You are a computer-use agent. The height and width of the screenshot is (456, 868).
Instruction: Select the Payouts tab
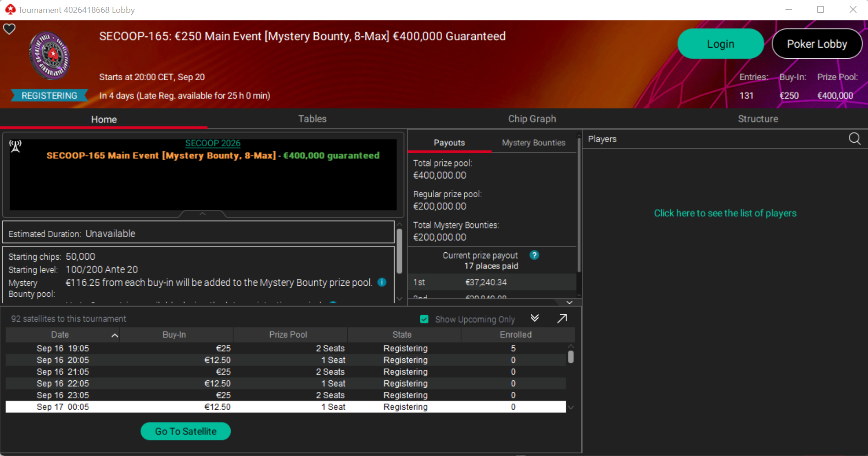449,143
